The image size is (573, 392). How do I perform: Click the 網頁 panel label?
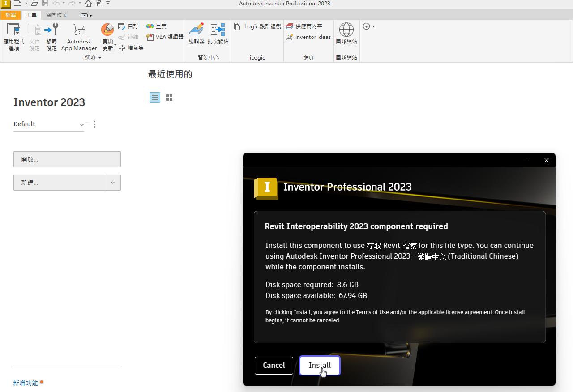[x=308, y=58]
